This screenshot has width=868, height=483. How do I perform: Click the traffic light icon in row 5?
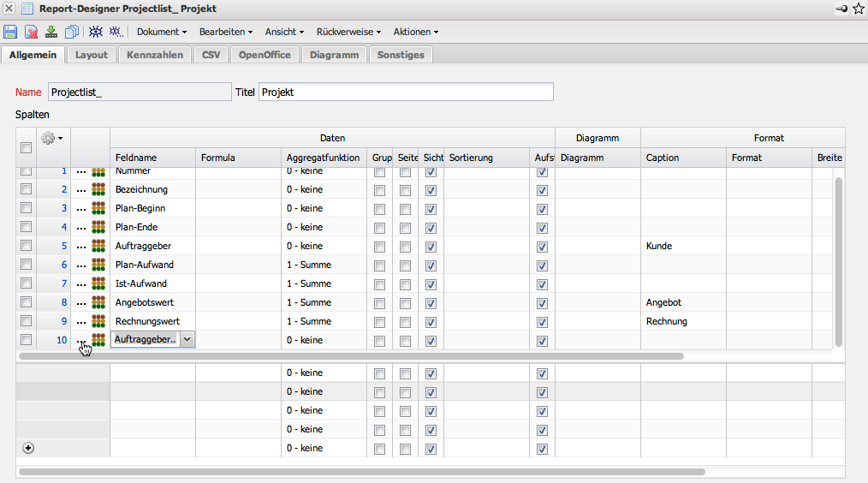pyautogui.click(x=98, y=246)
